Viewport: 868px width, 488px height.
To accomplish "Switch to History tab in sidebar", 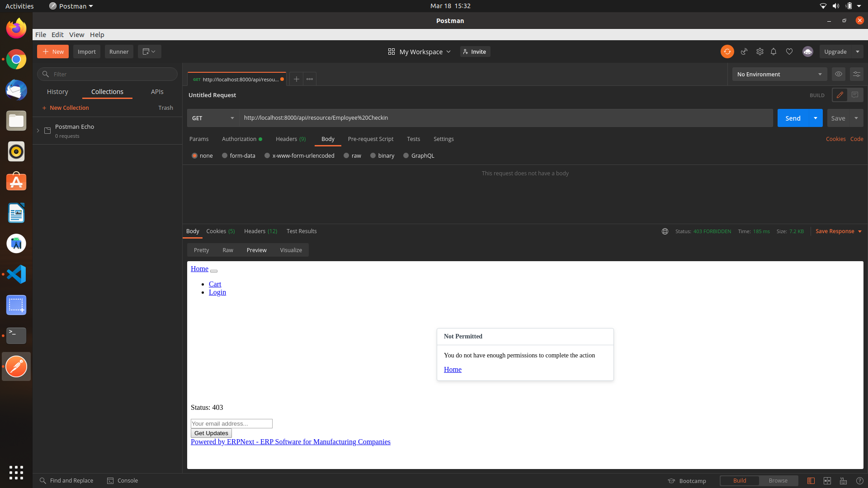I will click(x=57, y=92).
